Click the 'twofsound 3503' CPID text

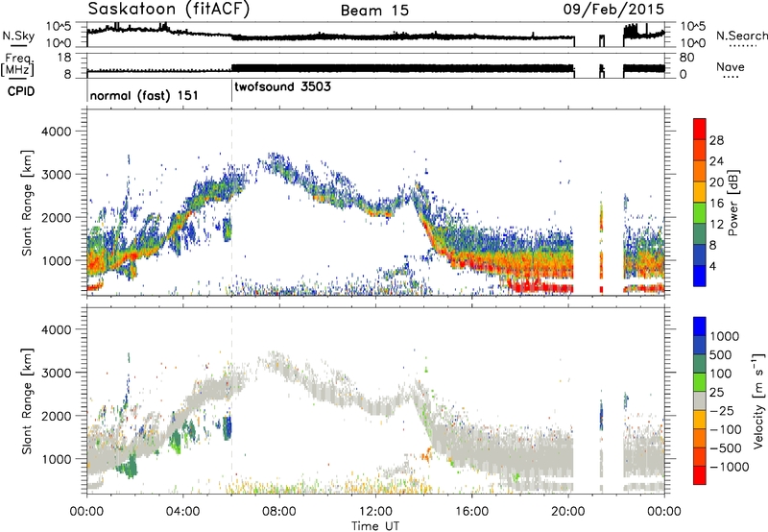coord(282,86)
